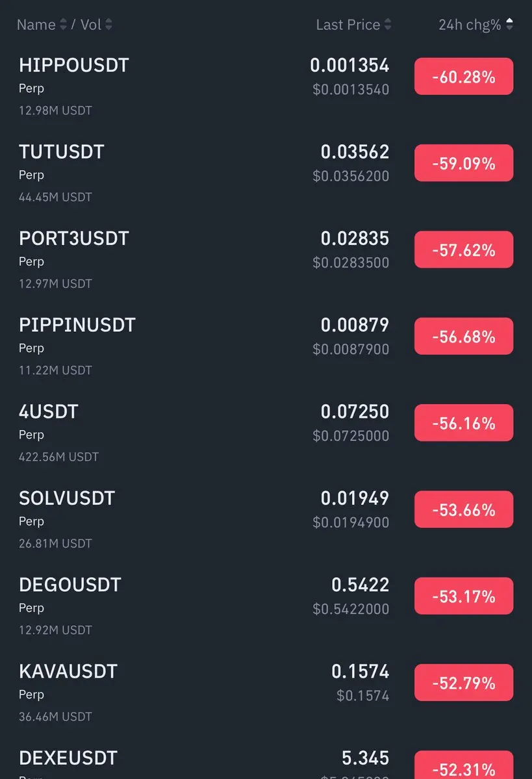Tap the -59.09% change badge
Viewport: 532px width, 779px height.
pyautogui.click(x=464, y=163)
